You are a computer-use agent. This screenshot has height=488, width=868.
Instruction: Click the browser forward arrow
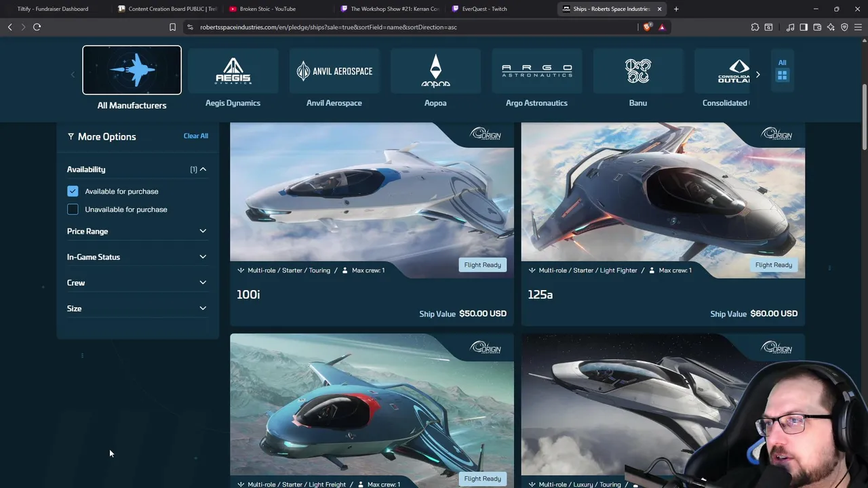pyautogui.click(x=23, y=27)
